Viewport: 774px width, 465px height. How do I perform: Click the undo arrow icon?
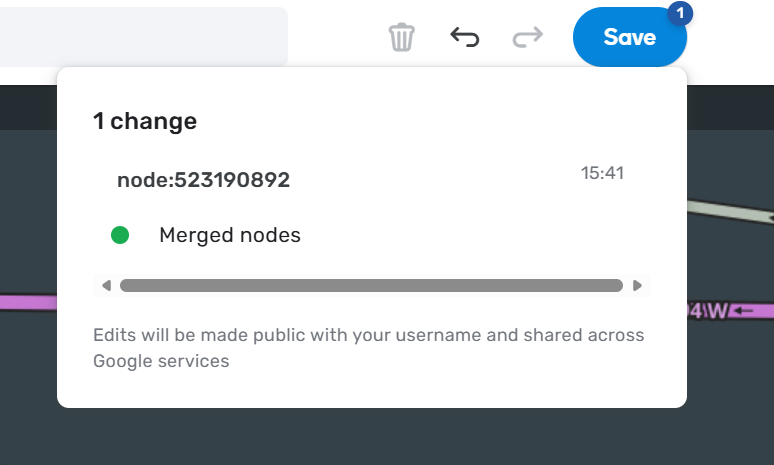coord(464,38)
